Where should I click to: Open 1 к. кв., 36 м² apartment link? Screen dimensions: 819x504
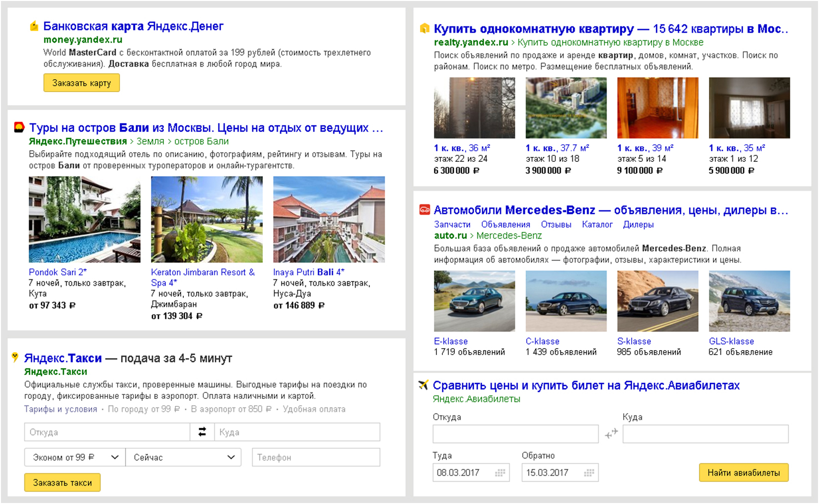coord(462,148)
